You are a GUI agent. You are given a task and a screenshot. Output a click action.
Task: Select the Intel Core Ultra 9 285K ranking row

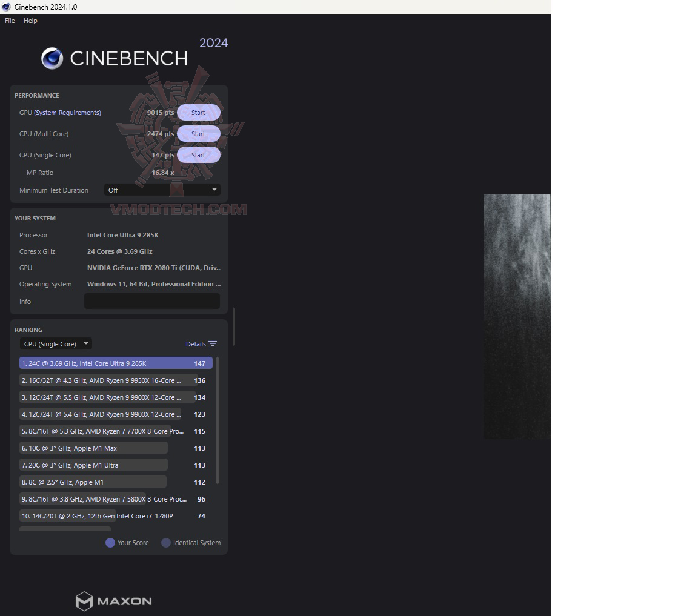tap(116, 363)
